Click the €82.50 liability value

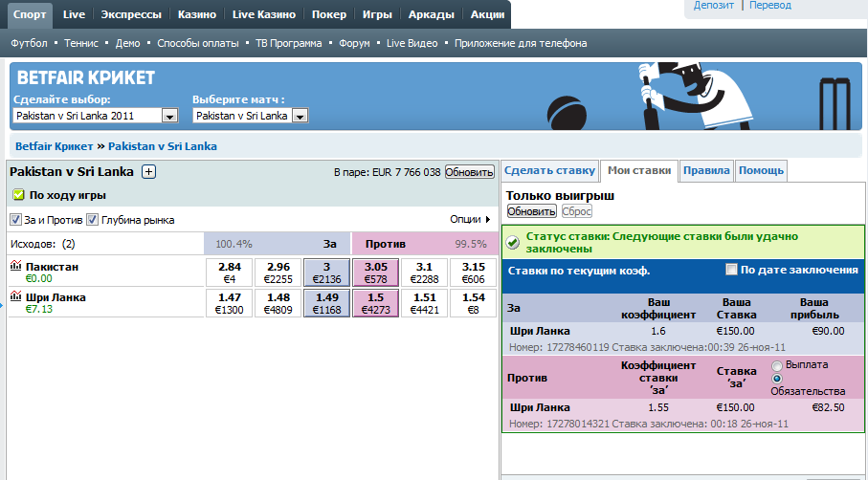click(828, 407)
